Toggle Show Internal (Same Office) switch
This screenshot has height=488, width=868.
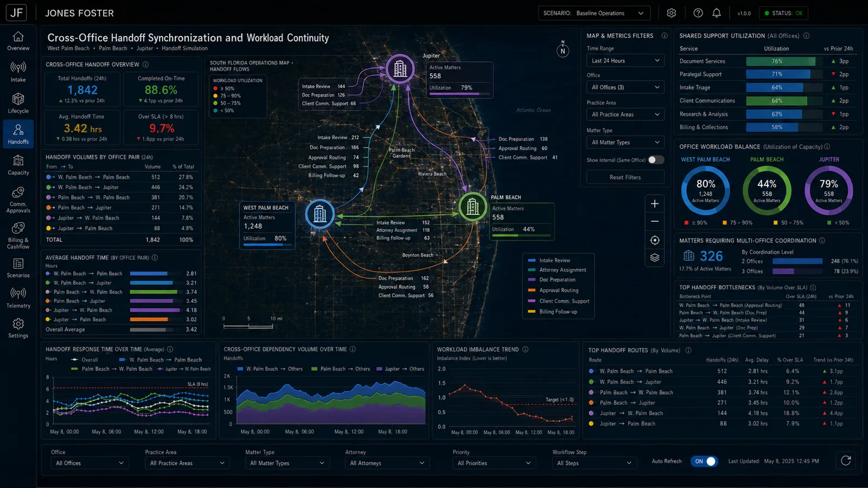point(656,160)
